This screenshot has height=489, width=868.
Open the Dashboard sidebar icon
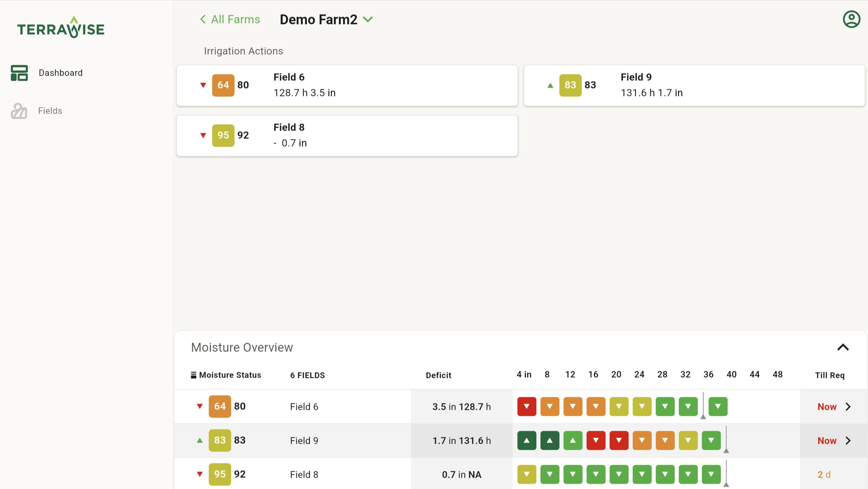(x=19, y=73)
